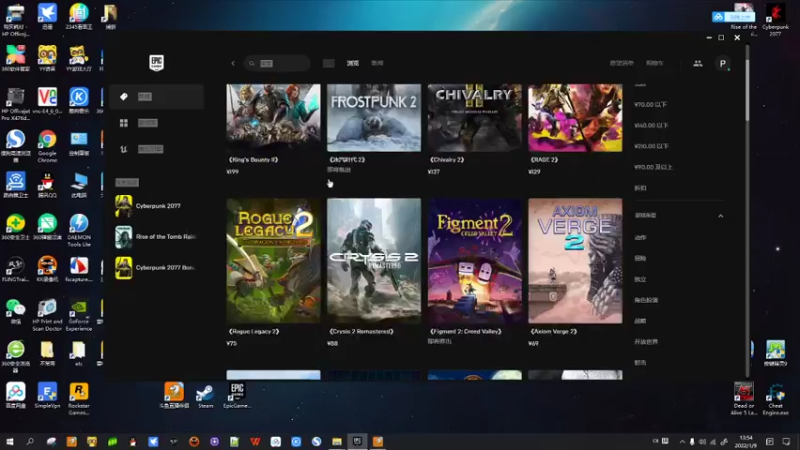Image resolution: width=800 pixels, height=450 pixels.
Task: Click the《Axiom Verge 2》title text
Action: point(554,332)
